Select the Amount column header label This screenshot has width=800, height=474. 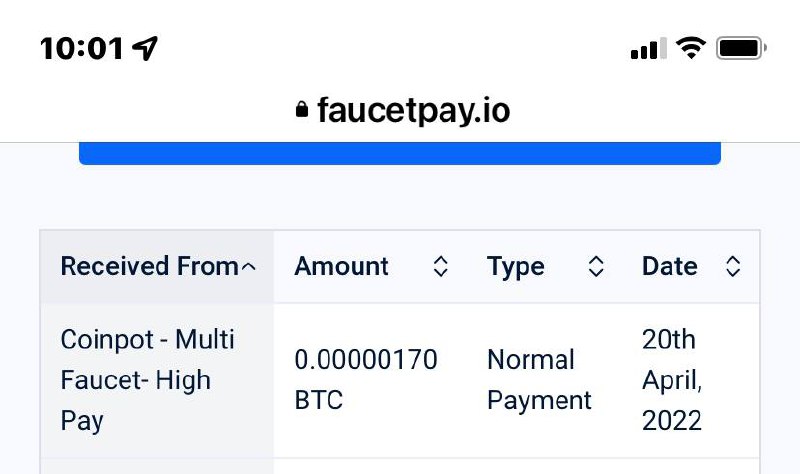click(341, 267)
